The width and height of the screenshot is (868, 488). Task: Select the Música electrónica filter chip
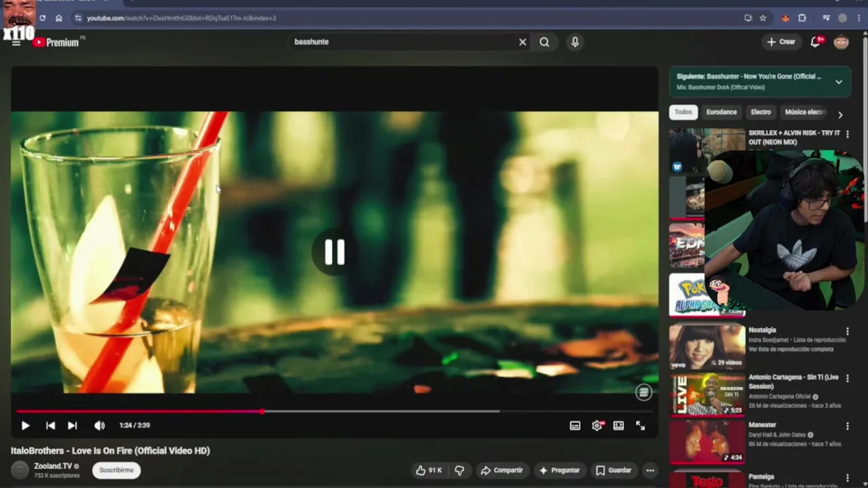pos(805,112)
